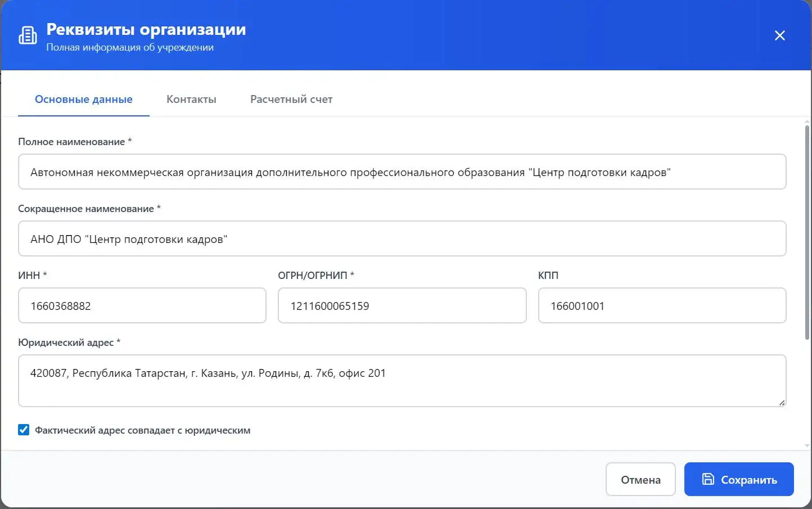Click the Сокращенное наименование input field
The image size is (812, 509).
(x=402, y=238)
